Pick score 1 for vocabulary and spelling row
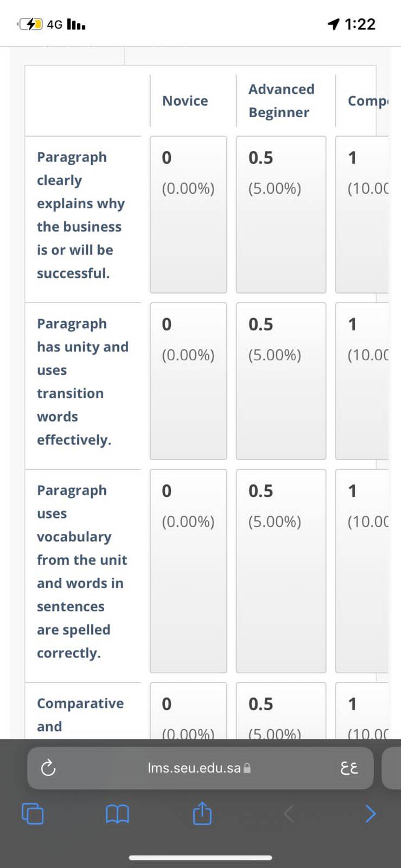Viewport: 401px width, 868px height. point(362,571)
